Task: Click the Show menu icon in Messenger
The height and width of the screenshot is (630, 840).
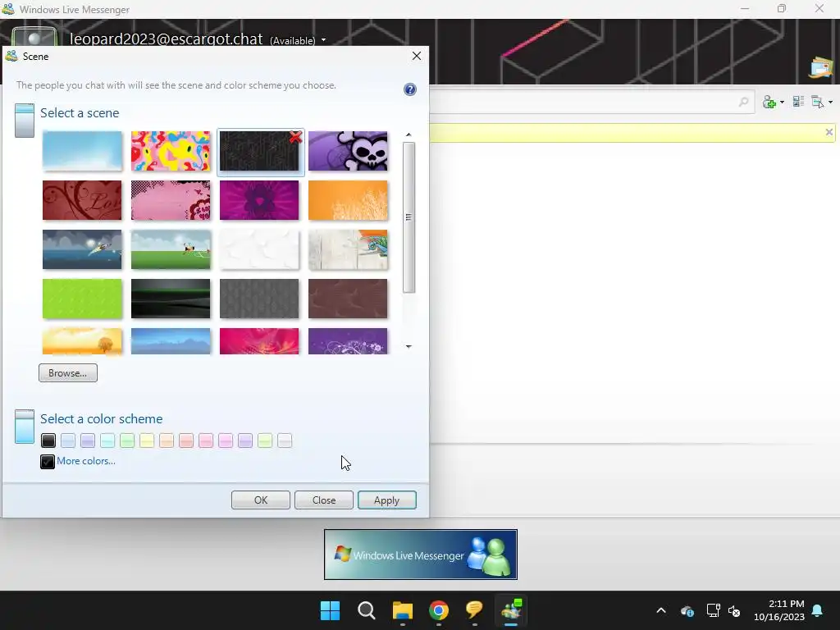Action: (x=817, y=101)
